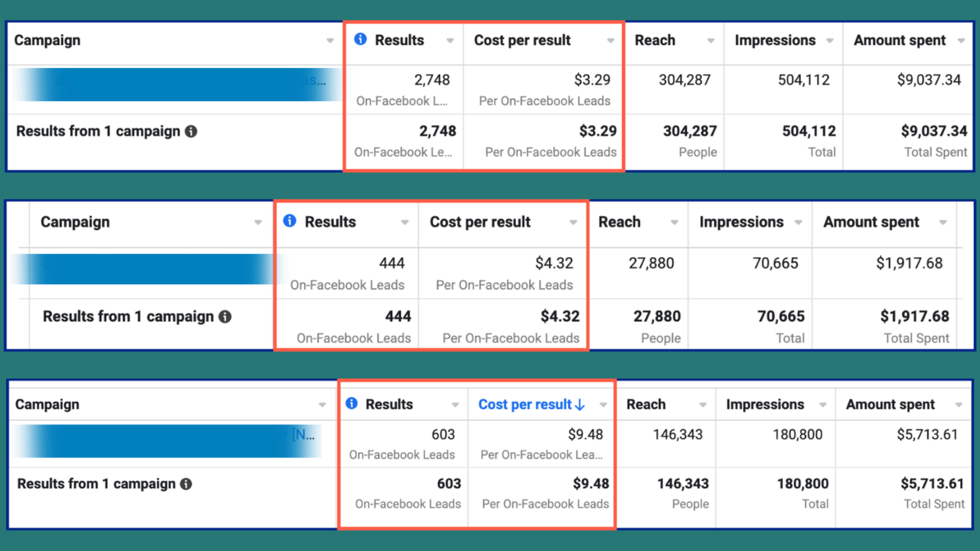Image resolution: width=980 pixels, height=551 pixels.
Task: Click the bold '$5,713.61' total spent value
Action: (932, 484)
